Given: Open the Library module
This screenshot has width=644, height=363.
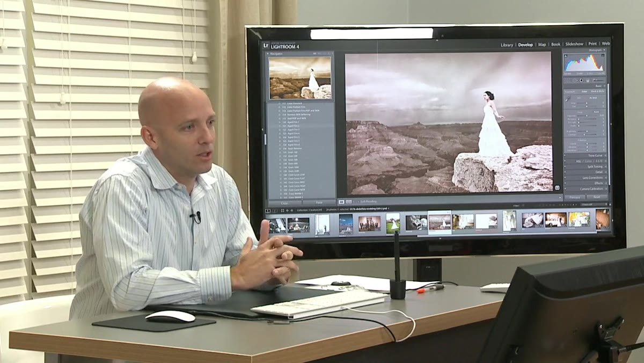Looking at the screenshot, I should click(507, 45).
